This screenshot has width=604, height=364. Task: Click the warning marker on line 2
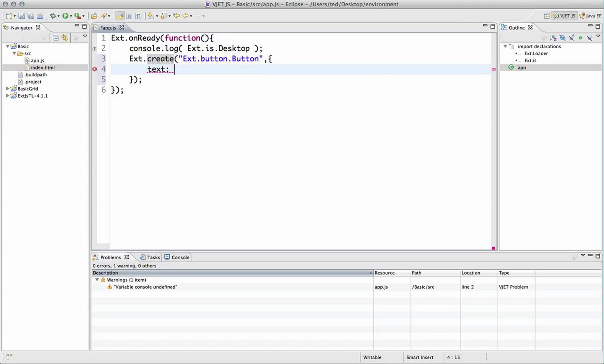pos(94,49)
